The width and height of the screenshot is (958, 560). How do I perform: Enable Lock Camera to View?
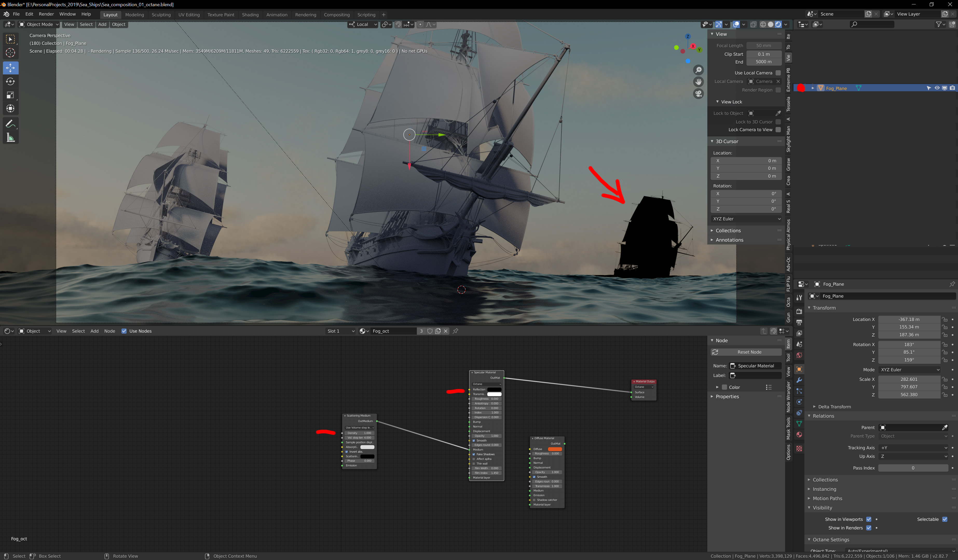click(x=778, y=130)
